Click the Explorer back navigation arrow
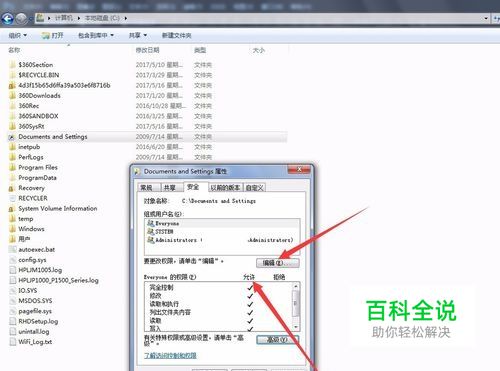Image resolution: width=500 pixels, height=371 pixels. 7,19
